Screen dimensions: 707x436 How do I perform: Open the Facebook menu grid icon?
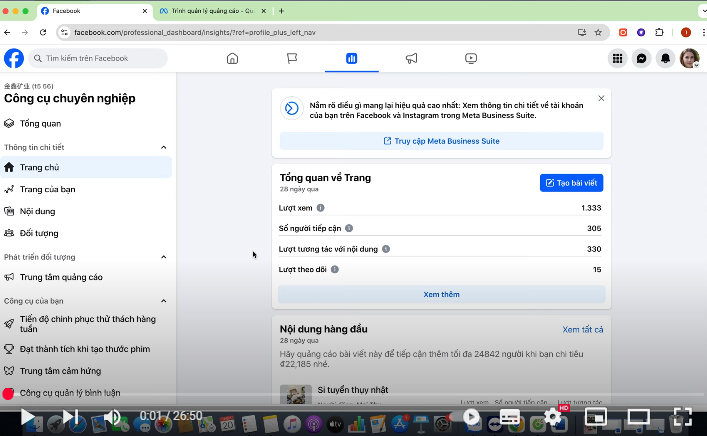pos(617,59)
